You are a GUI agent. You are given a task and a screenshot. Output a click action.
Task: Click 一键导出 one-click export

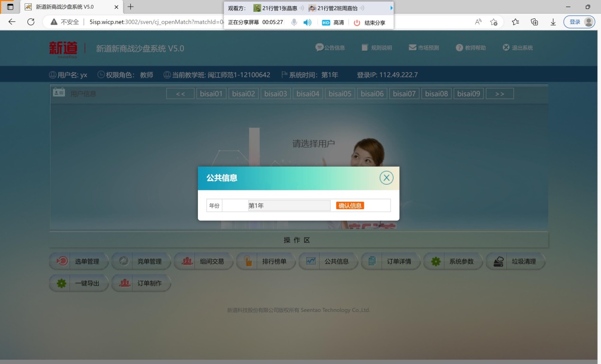pyautogui.click(x=79, y=284)
